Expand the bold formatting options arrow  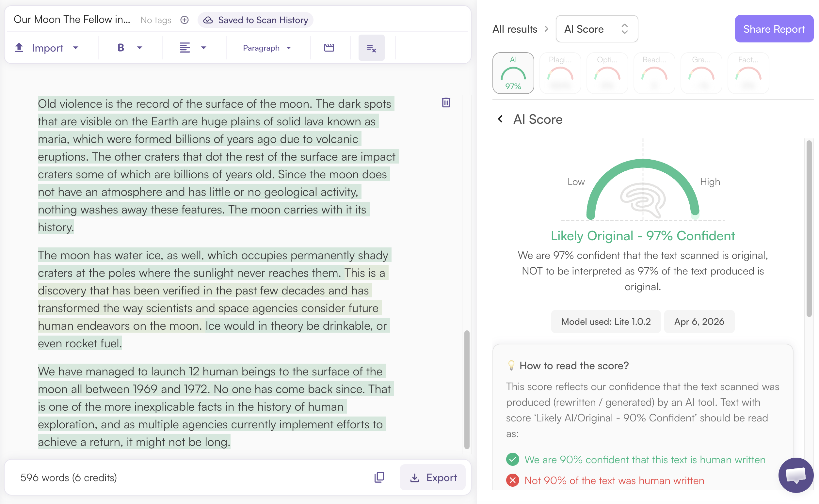tap(140, 48)
